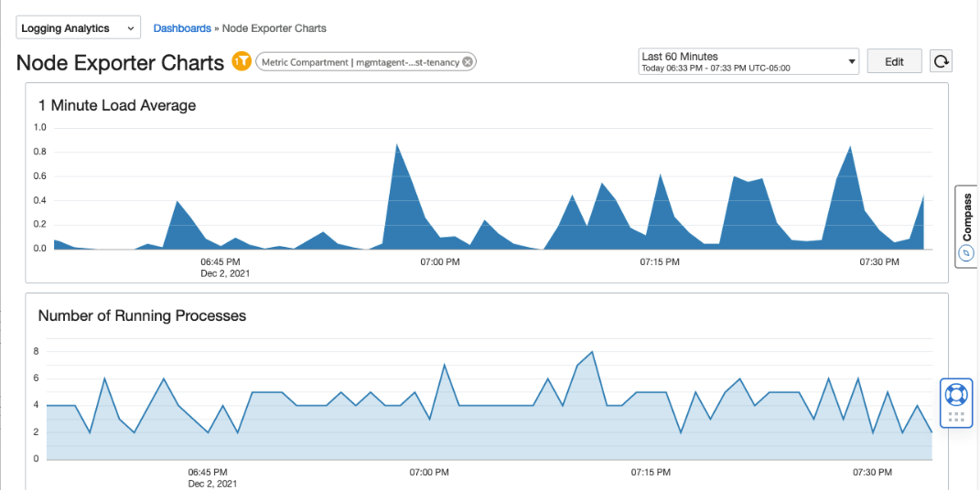Screen dimensions: 980x490
Task: Select the Metric Compartment filter chip
Action: point(366,62)
